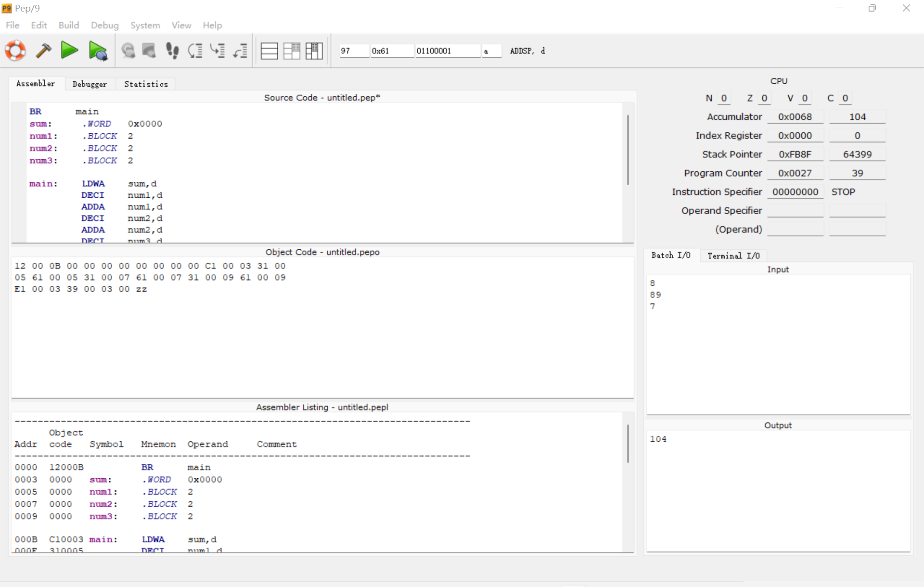
Task: Click the life preserver help icon
Action: (x=15, y=51)
